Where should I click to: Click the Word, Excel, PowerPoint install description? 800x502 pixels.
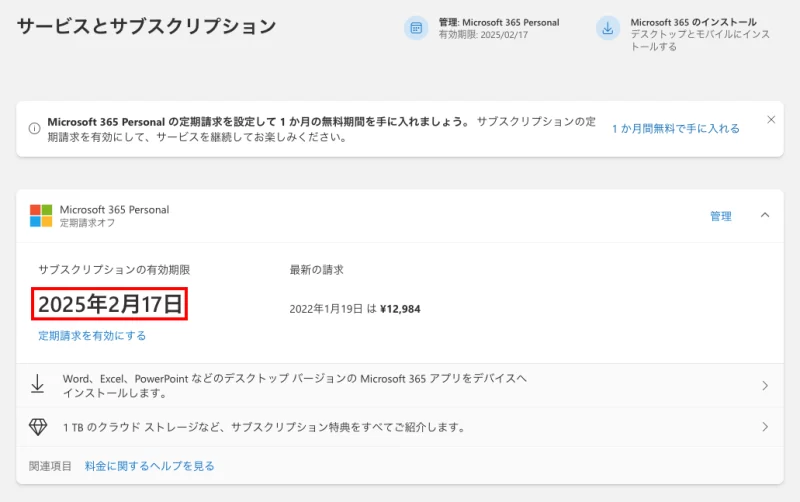[x=294, y=386]
